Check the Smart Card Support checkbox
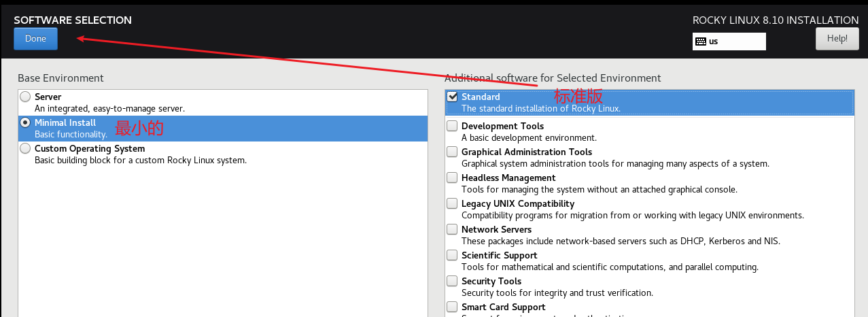This screenshot has width=868, height=317. point(452,307)
